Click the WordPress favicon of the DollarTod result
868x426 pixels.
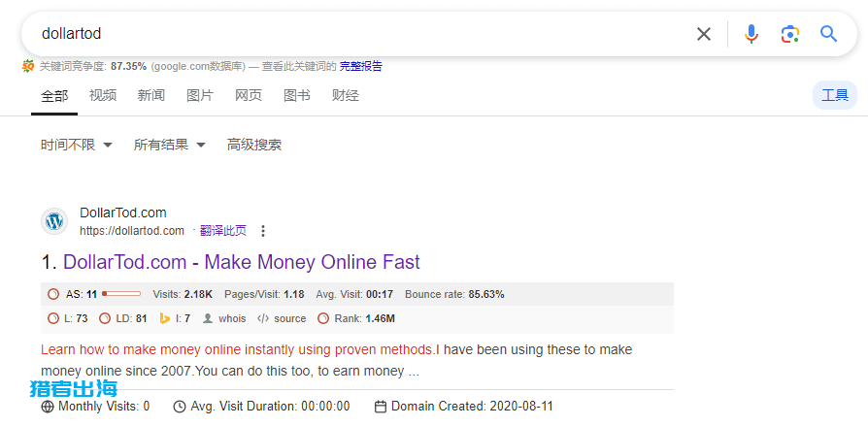54,222
